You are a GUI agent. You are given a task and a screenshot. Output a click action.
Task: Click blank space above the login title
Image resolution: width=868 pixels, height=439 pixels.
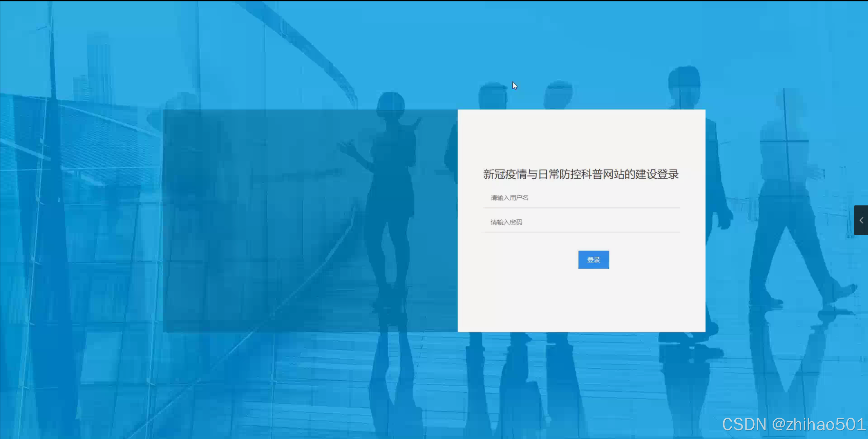581,139
